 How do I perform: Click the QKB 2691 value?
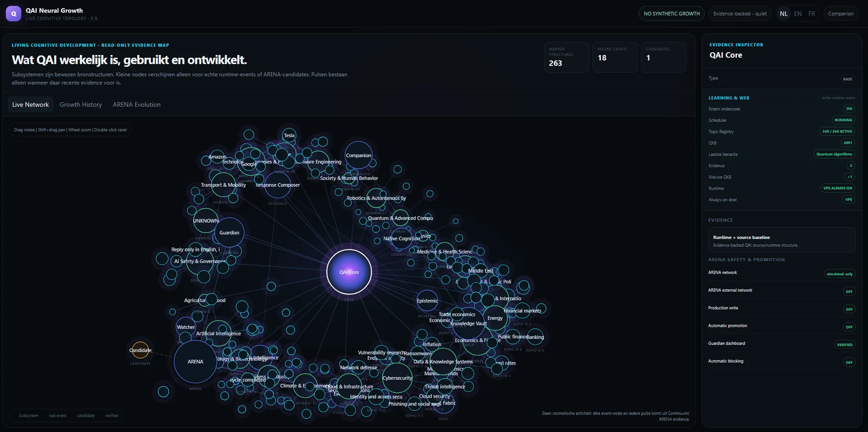[x=848, y=143]
